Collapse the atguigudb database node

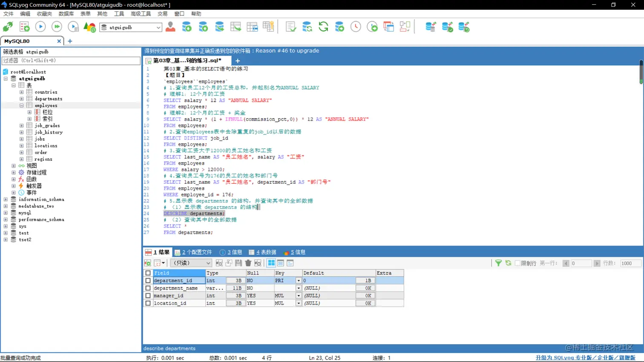click(x=6, y=79)
